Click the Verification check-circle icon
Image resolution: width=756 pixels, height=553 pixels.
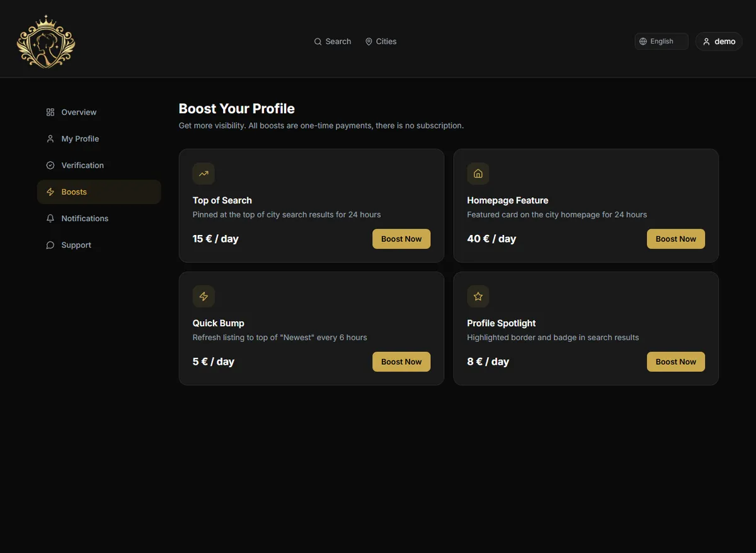tap(50, 165)
